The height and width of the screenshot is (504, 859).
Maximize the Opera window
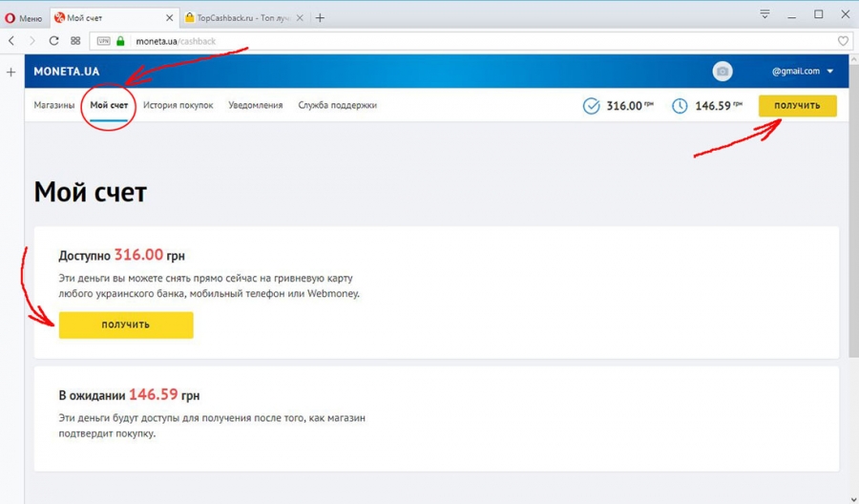coord(819,14)
